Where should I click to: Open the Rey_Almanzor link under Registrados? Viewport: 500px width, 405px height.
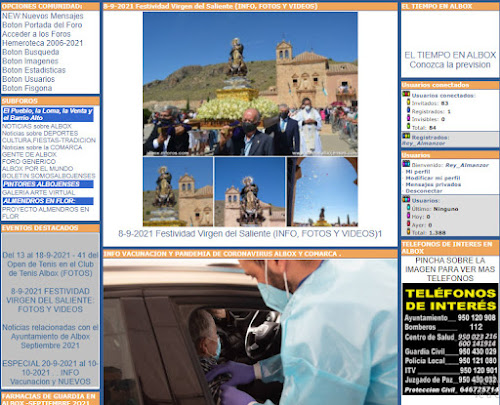tap(423, 143)
